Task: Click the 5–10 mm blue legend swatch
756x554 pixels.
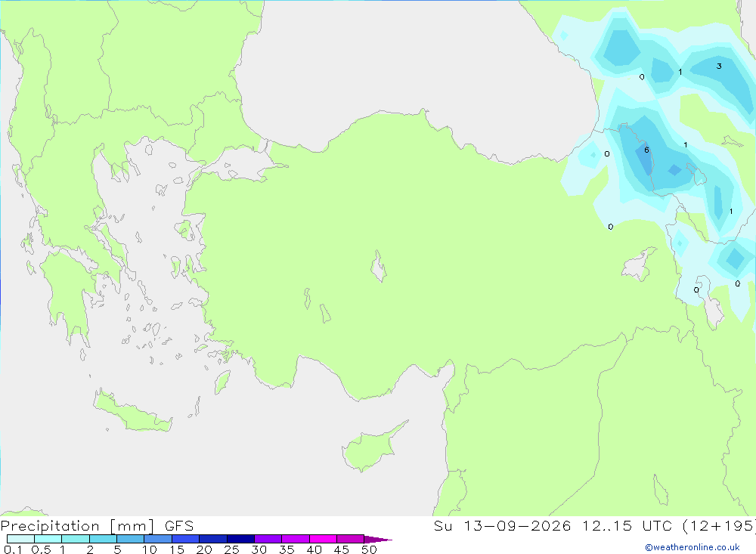Action: click(130, 539)
